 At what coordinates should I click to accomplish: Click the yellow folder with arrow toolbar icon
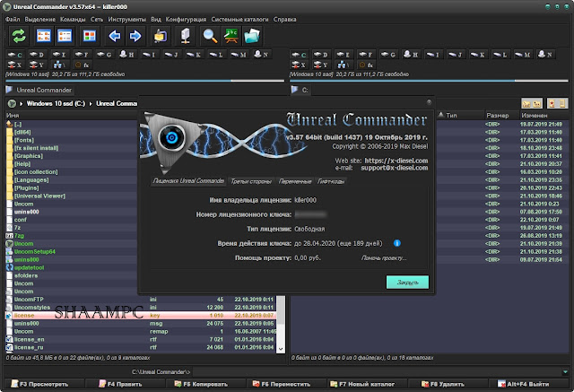click(160, 36)
